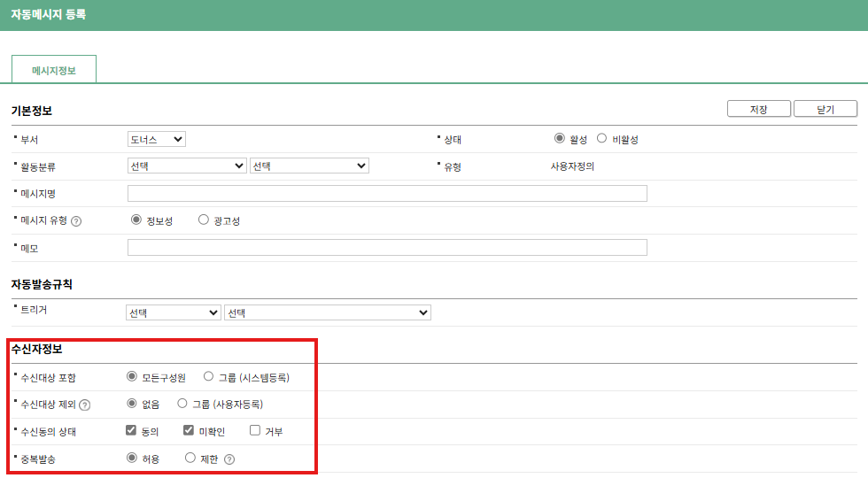Open second wide 트리거 dropdown
Screen dimensions: 868x478
(328, 312)
